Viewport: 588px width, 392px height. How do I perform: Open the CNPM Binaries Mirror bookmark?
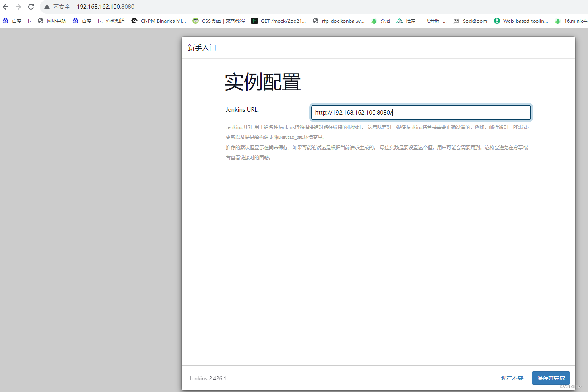click(x=159, y=21)
